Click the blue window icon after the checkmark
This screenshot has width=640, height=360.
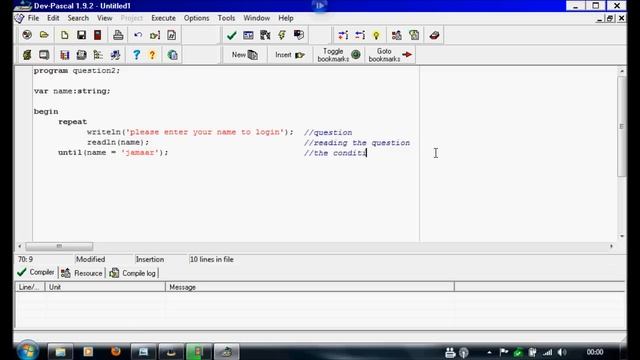click(x=248, y=35)
